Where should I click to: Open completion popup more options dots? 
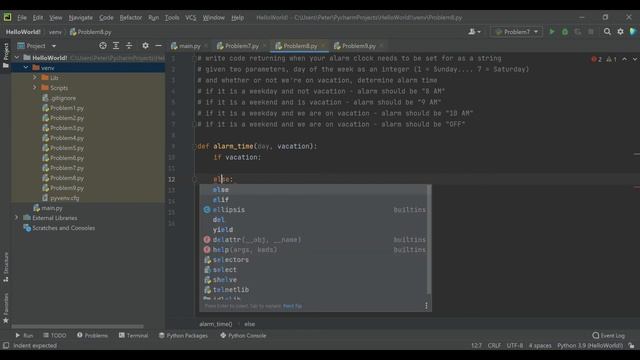pos(426,306)
